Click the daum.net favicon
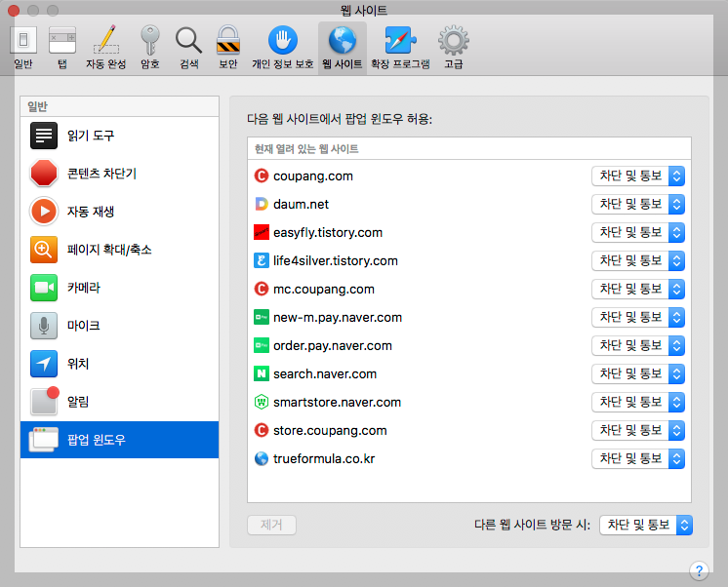Screen dimensions: 728x587 tap(262, 204)
